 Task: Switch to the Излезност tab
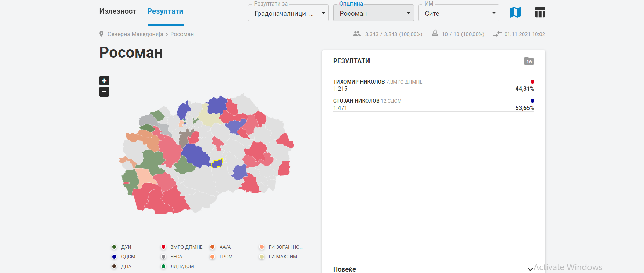[x=117, y=11]
